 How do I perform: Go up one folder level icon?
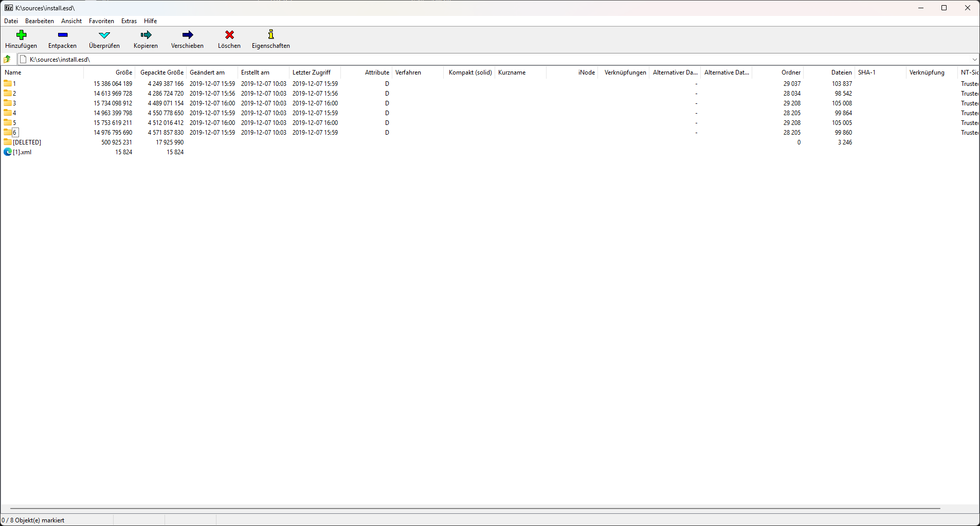(x=7, y=59)
